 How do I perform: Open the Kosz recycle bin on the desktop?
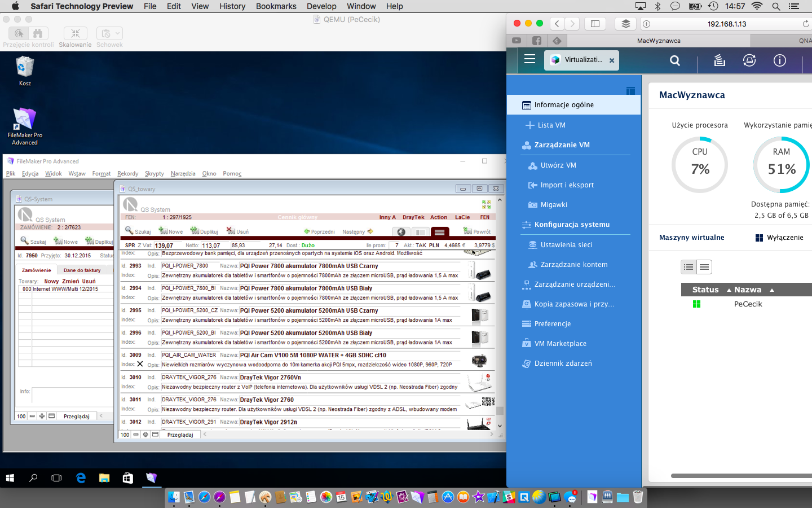tap(25, 71)
